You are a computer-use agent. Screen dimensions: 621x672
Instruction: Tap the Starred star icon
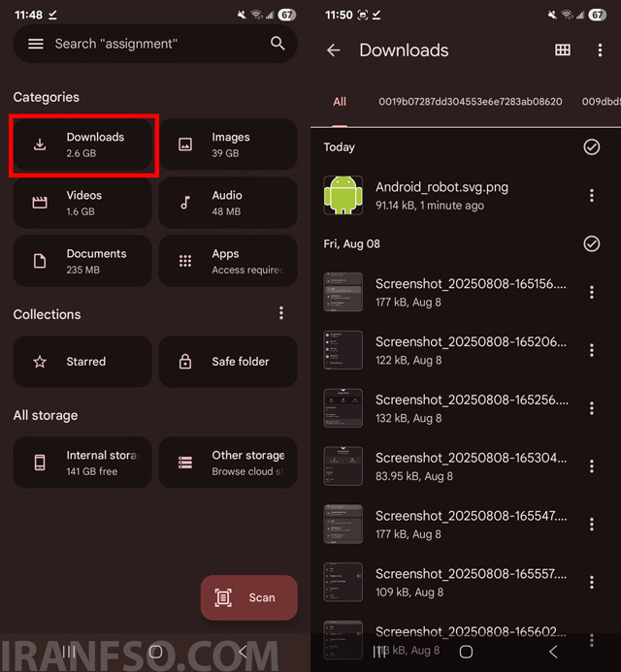click(x=40, y=362)
